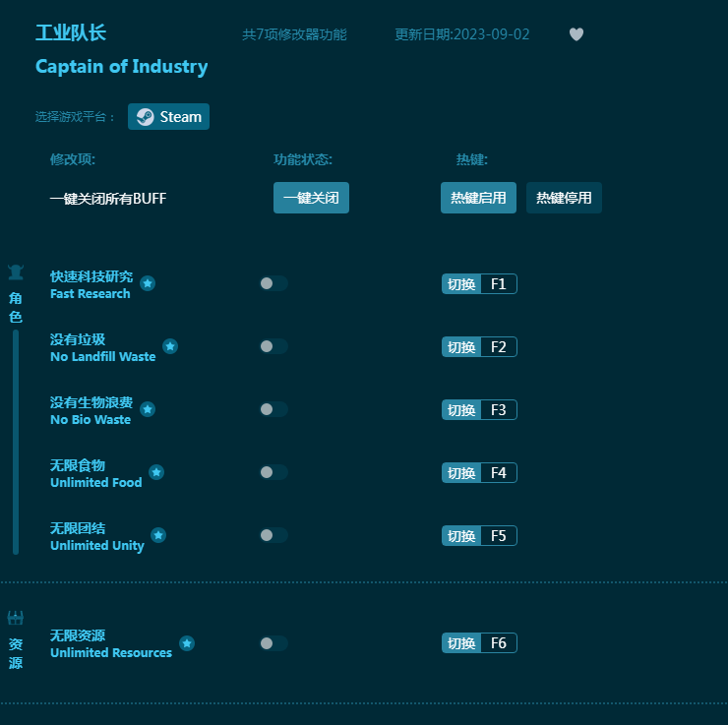This screenshot has height=725, width=728.
Task: Click the 功能状态 column header
Action: click(x=303, y=159)
